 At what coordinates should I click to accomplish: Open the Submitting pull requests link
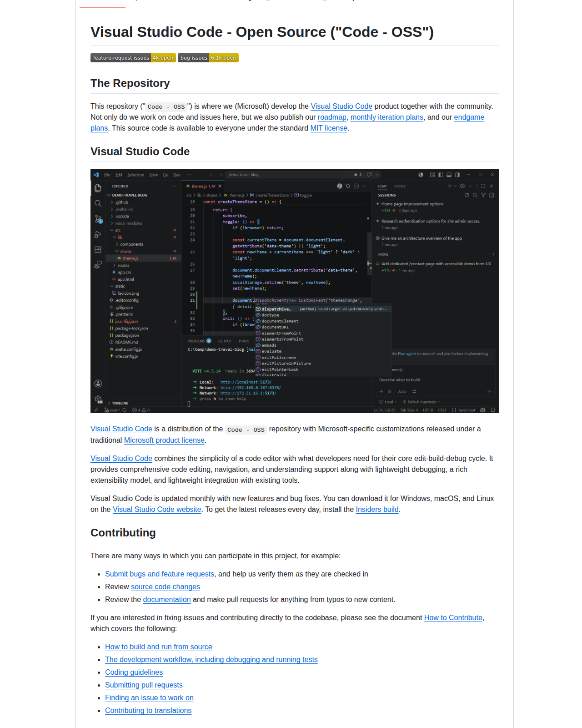click(x=144, y=685)
